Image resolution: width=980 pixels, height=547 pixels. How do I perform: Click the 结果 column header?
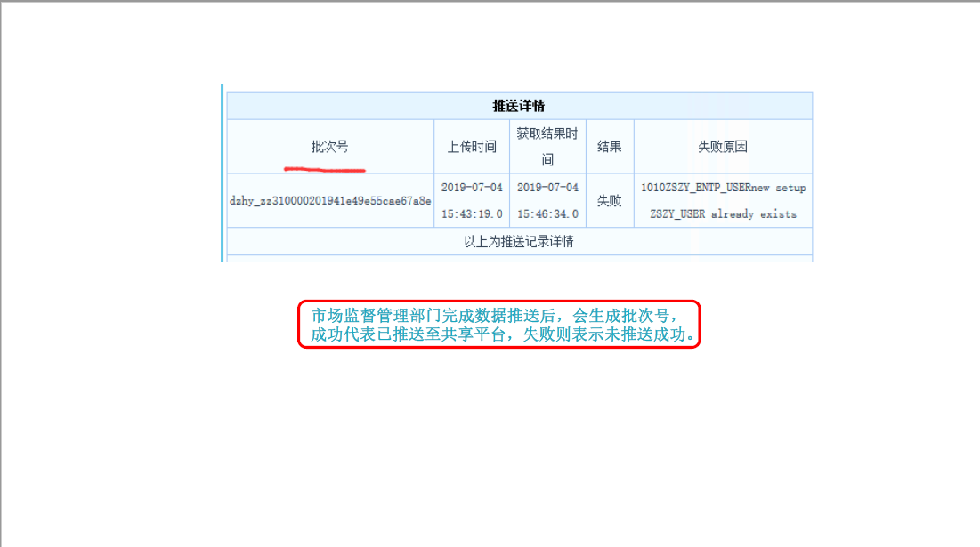610,147
